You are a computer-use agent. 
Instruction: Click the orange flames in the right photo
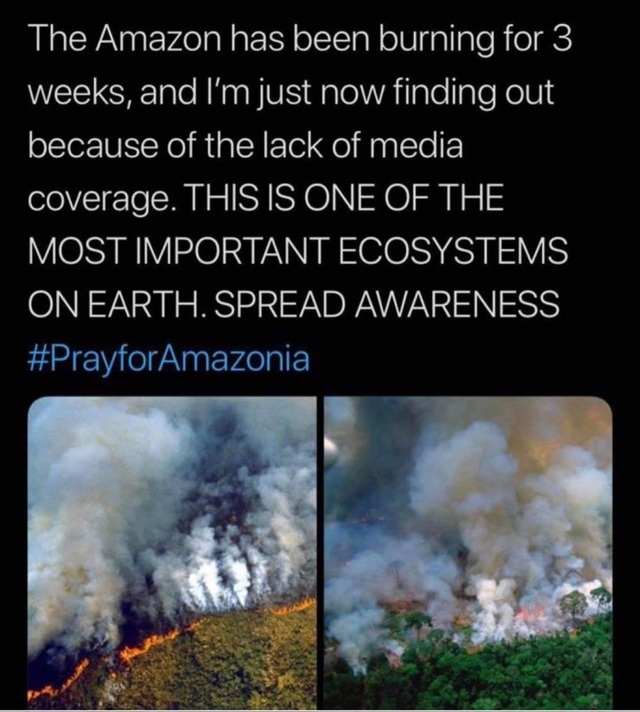pos(537,612)
